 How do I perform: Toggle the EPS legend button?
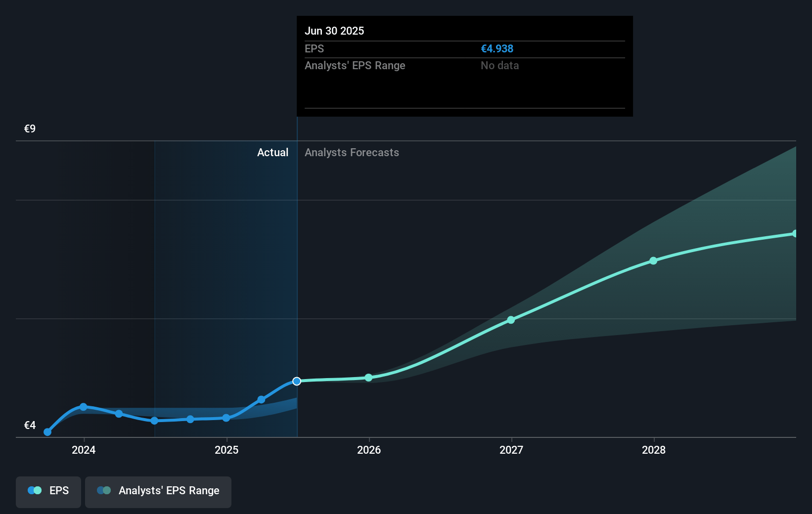[48, 491]
